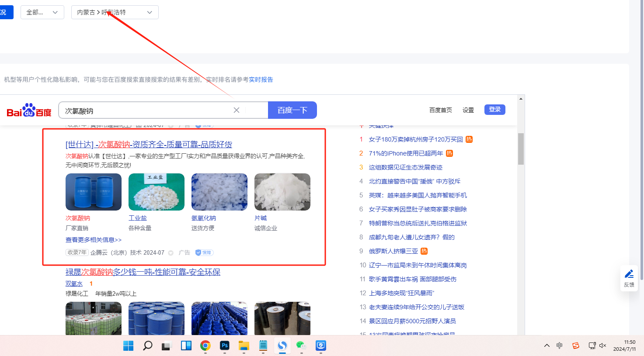Image resolution: width=644 pixels, height=356 pixels.
Task: Open hot search 上海多地突现"狂风暴雨"
Action: coord(401,293)
